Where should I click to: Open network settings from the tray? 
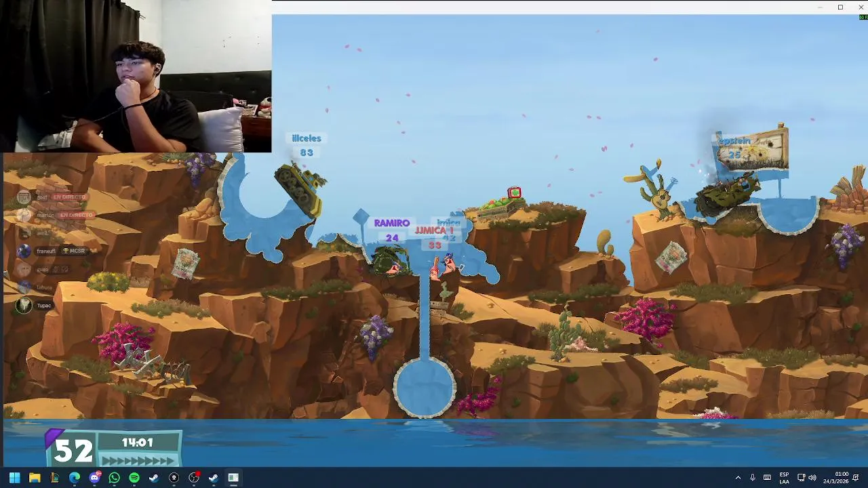click(x=801, y=478)
